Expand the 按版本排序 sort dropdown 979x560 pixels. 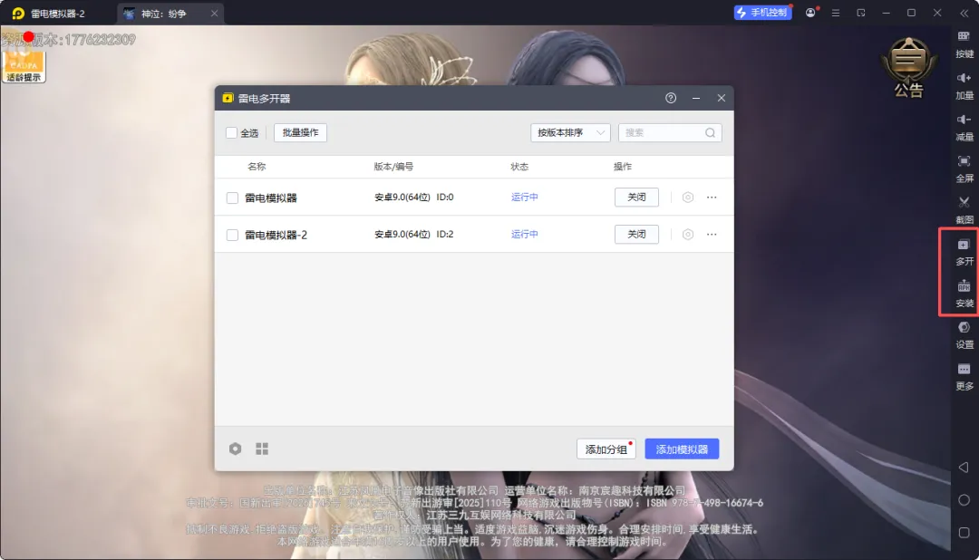(570, 132)
